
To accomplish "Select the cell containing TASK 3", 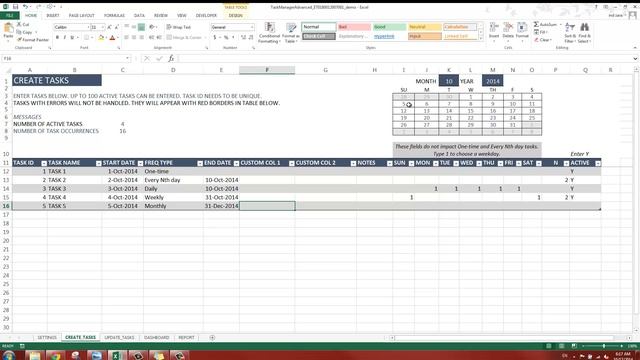I will 74,189.
